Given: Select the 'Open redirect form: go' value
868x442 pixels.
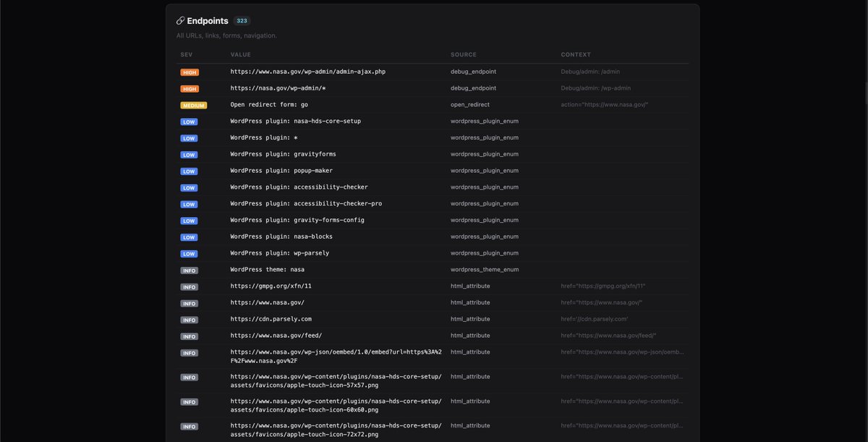Looking at the screenshot, I should 269,105.
